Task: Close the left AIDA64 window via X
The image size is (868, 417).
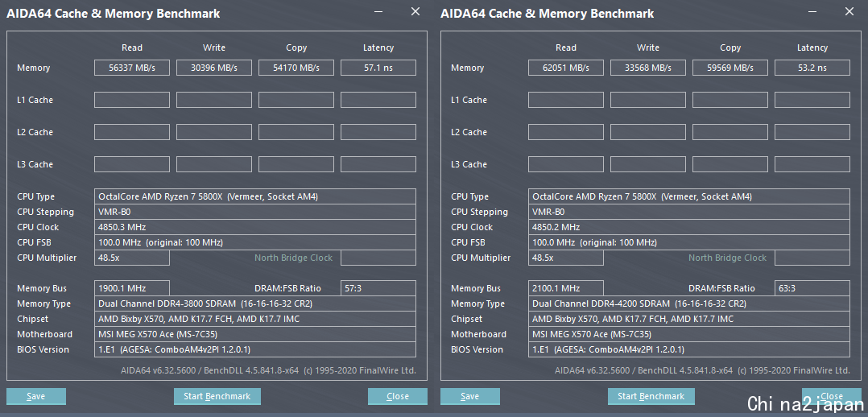Action: point(415,11)
